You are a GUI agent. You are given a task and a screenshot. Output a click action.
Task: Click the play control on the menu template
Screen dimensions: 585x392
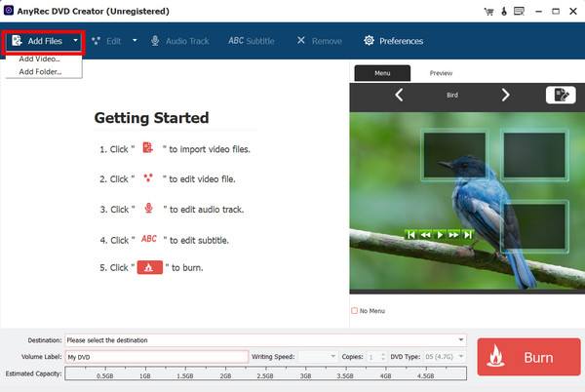point(440,235)
